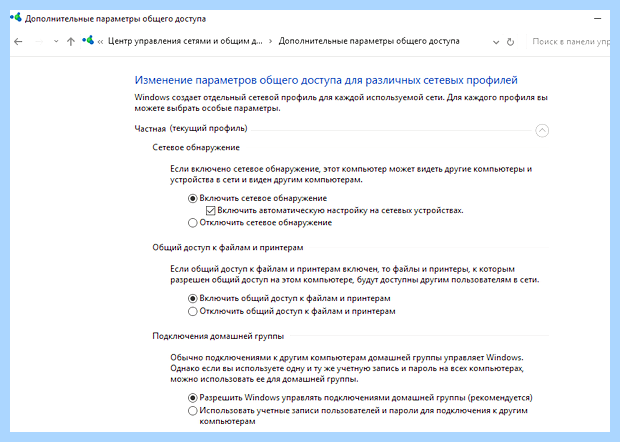
Task: Expand the address bar history dropdown
Action: click(496, 42)
